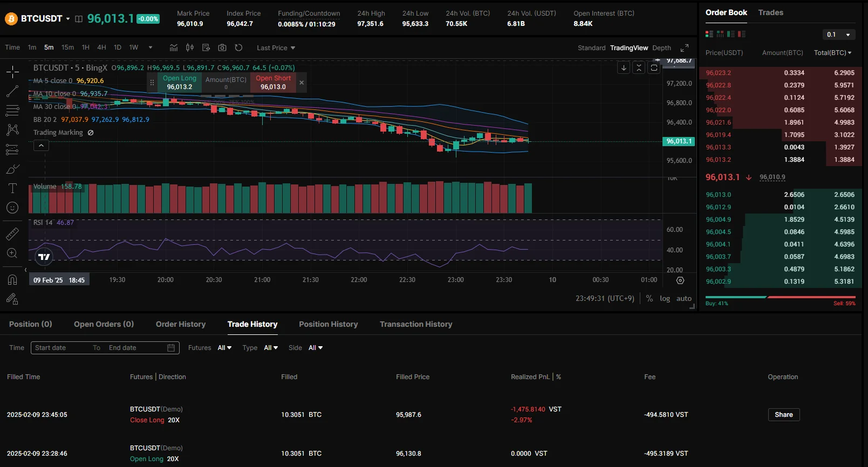The height and width of the screenshot is (467, 868).
Task: Take a chart snapshot with camera icon
Action: (222, 47)
